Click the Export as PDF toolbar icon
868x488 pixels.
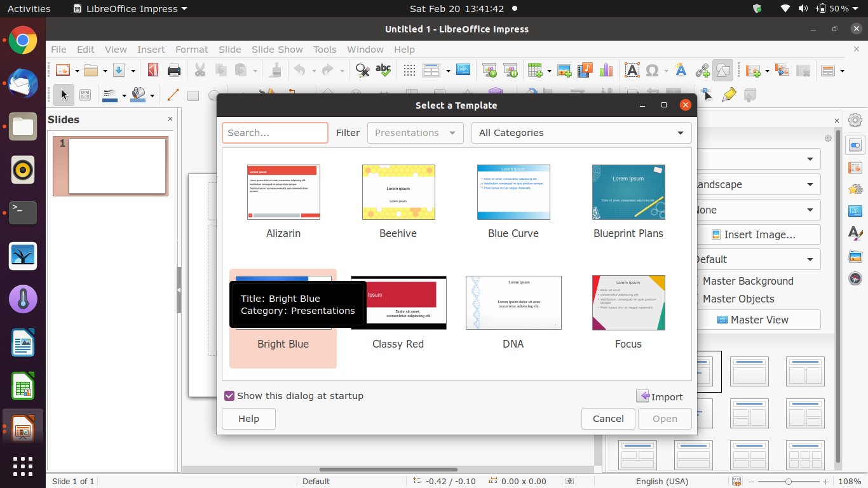tap(153, 70)
